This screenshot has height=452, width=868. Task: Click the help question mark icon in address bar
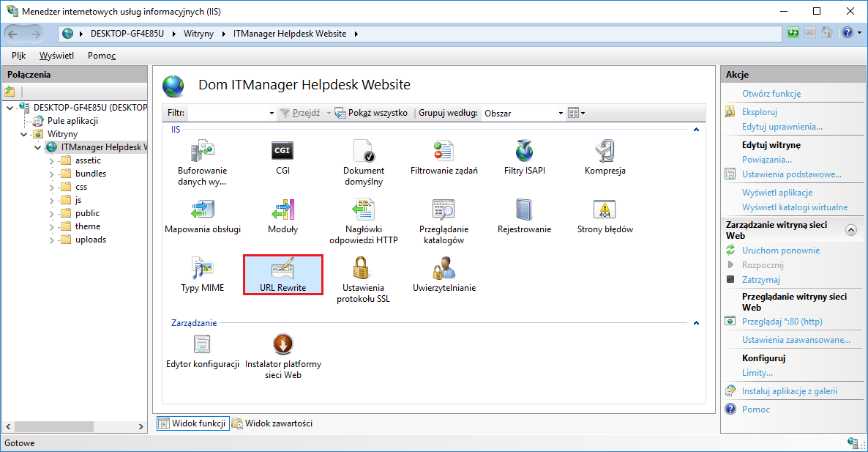coord(848,33)
